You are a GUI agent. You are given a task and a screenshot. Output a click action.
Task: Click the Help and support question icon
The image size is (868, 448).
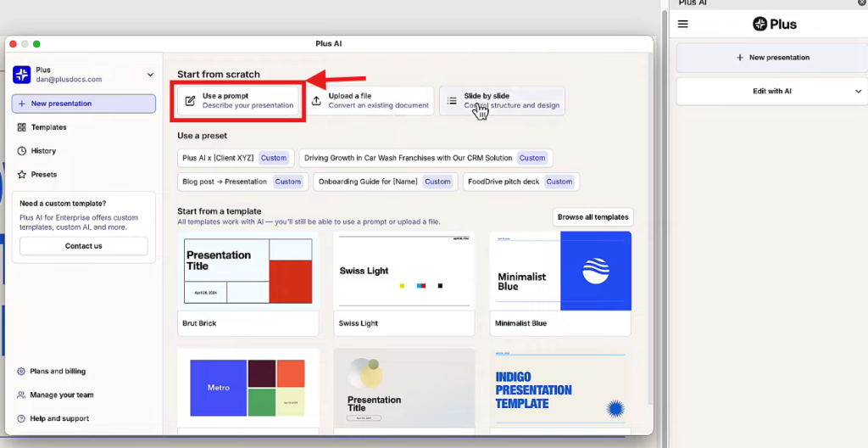21,418
